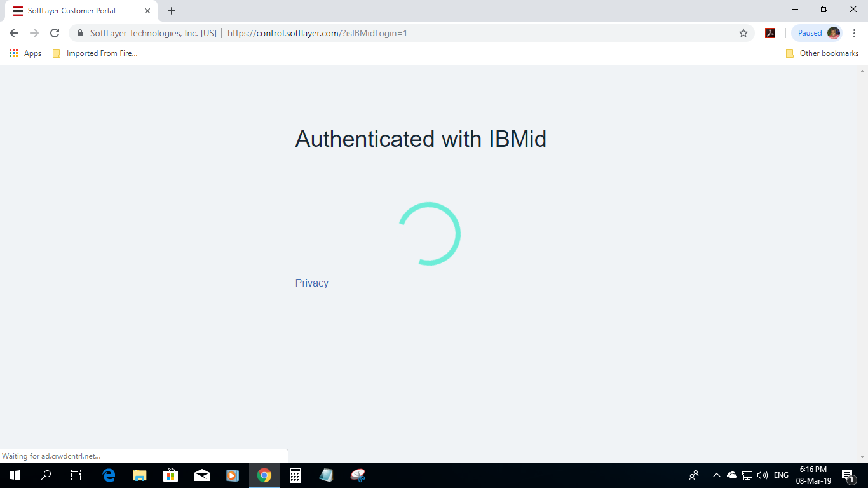The height and width of the screenshot is (488, 868).
Task: Click the page scrollbar up arrow
Action: coord(862,71)
